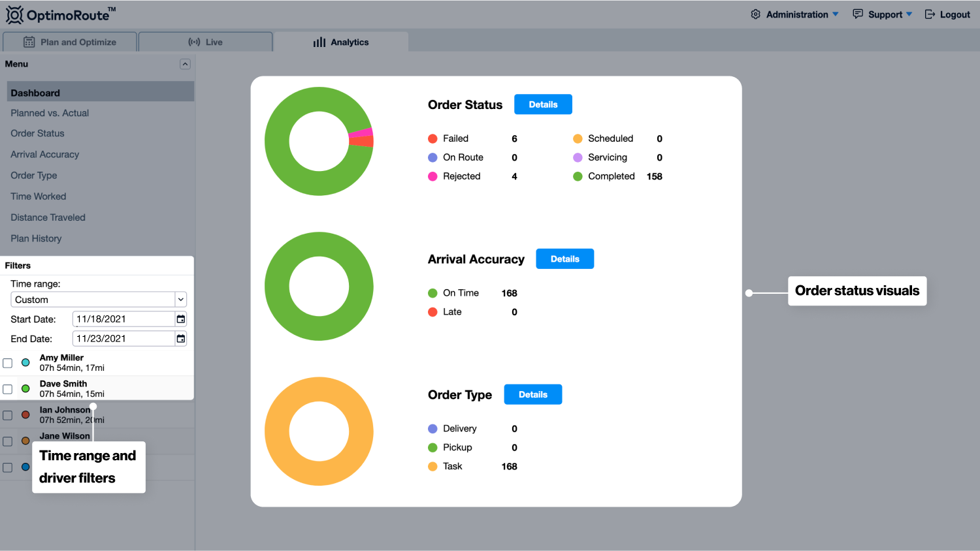
Task: Click the OptimoRoute logo icon
Action: click(x=14, y=14)
